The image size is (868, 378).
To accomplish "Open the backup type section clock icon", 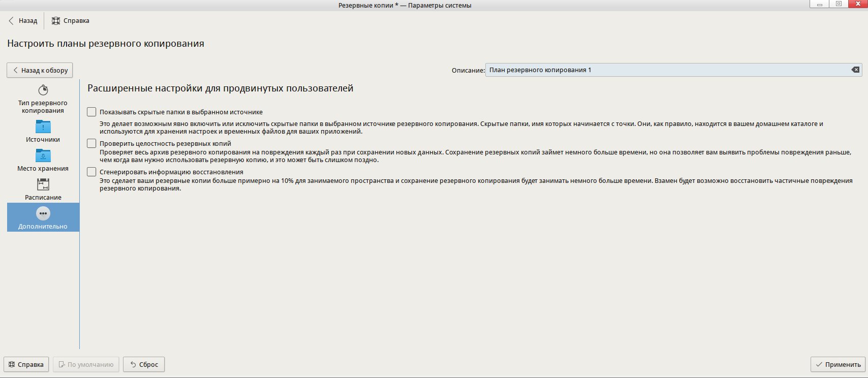I will (43, 90).
